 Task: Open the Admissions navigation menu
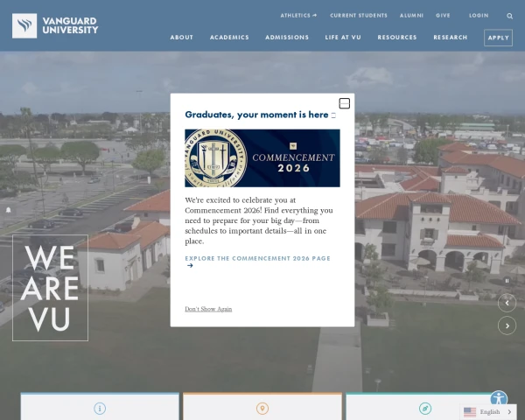(287, 38)
